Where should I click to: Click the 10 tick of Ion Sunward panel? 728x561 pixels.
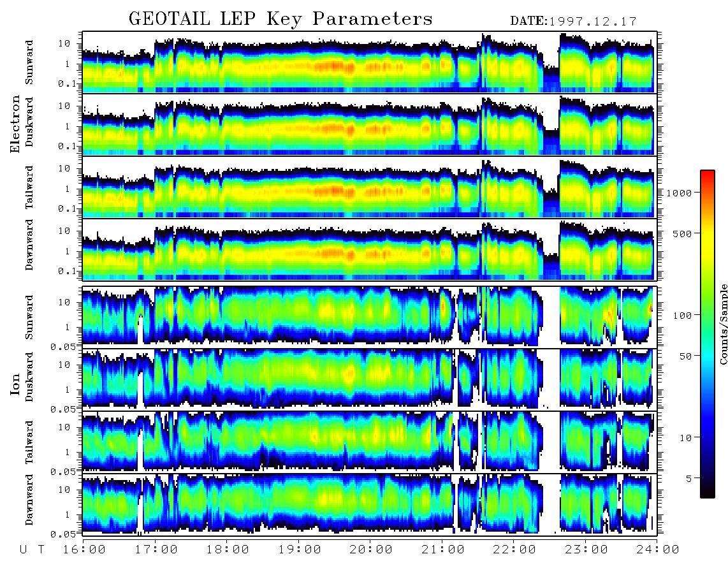pos(64,302)
